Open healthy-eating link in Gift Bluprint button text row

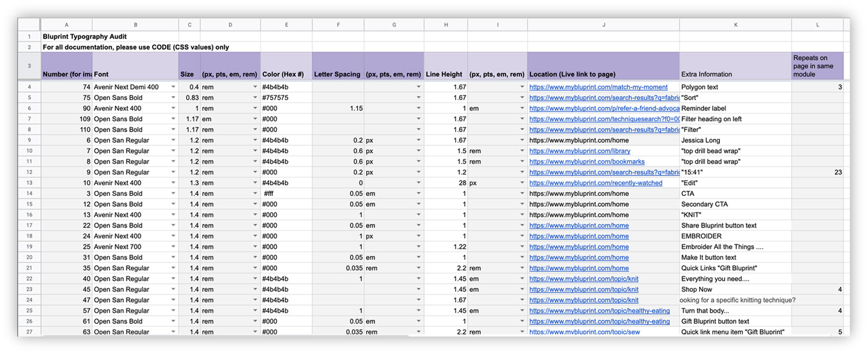[599, 321]
